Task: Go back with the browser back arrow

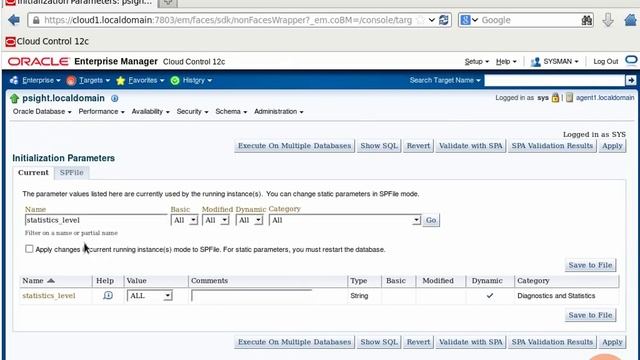Action: point(14,20)
